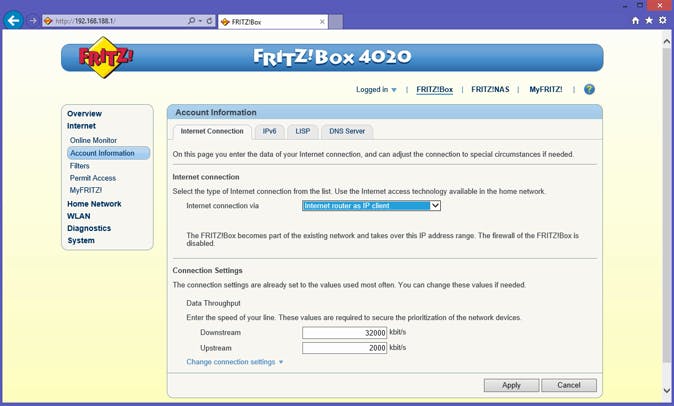This screenshot has width=674, height=406.
Task: Open WLAN in the sidebar
Action: [79, 216]
